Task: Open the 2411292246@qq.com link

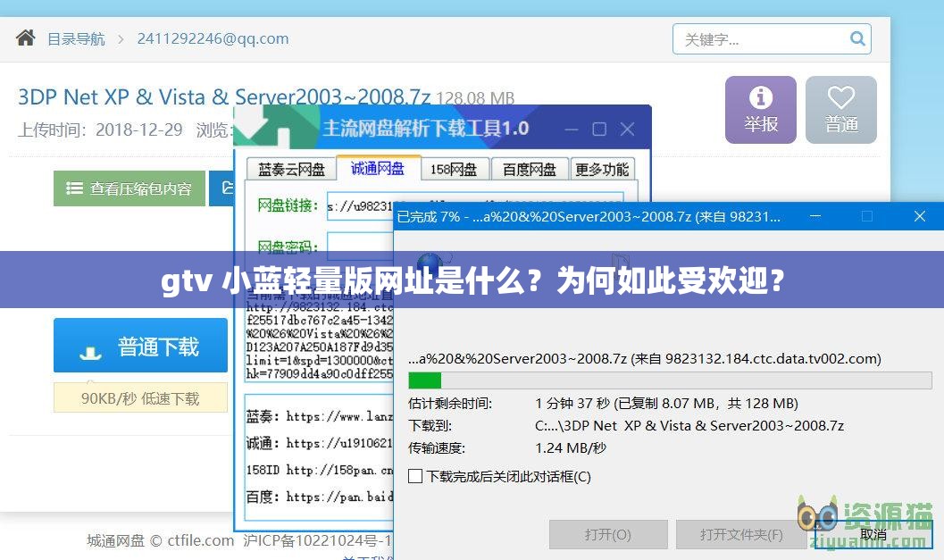Action: tap(212, 38)
